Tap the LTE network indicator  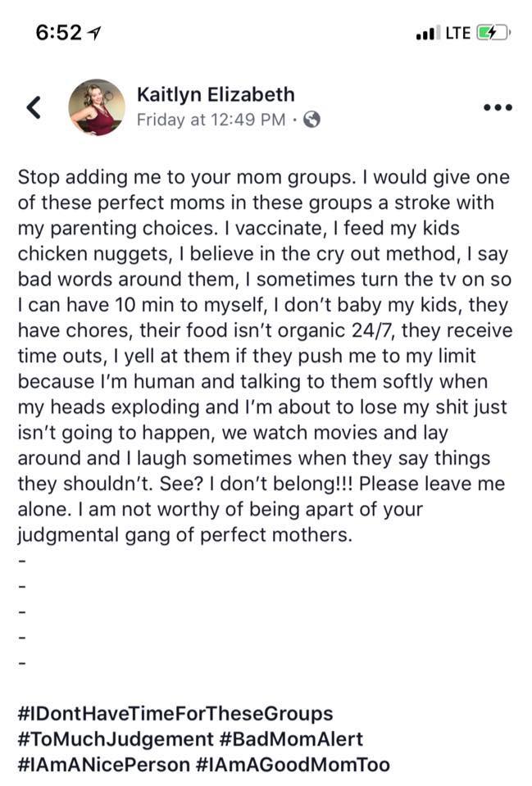pyautogui.click(x=458, y=33)
